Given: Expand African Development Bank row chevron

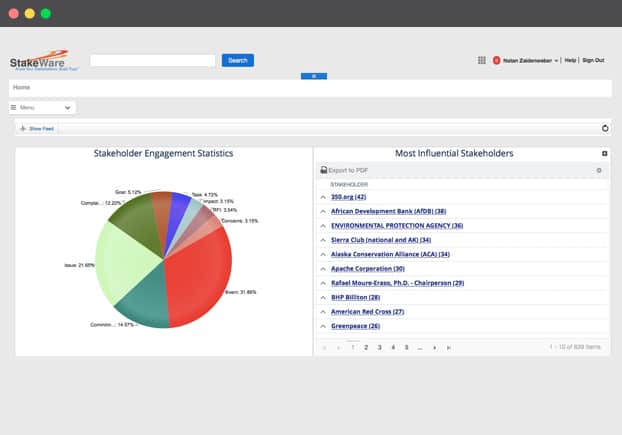Looking at the screenshot, I should [323, 211].
